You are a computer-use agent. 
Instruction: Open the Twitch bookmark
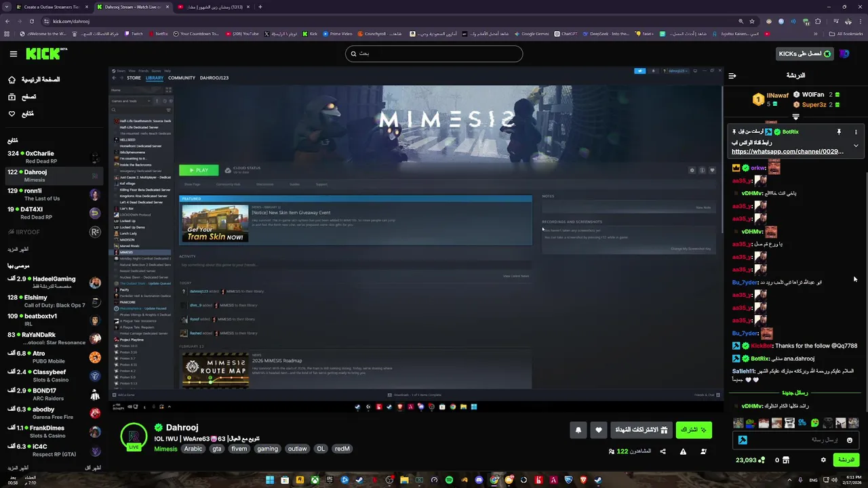tap(133, 33)
